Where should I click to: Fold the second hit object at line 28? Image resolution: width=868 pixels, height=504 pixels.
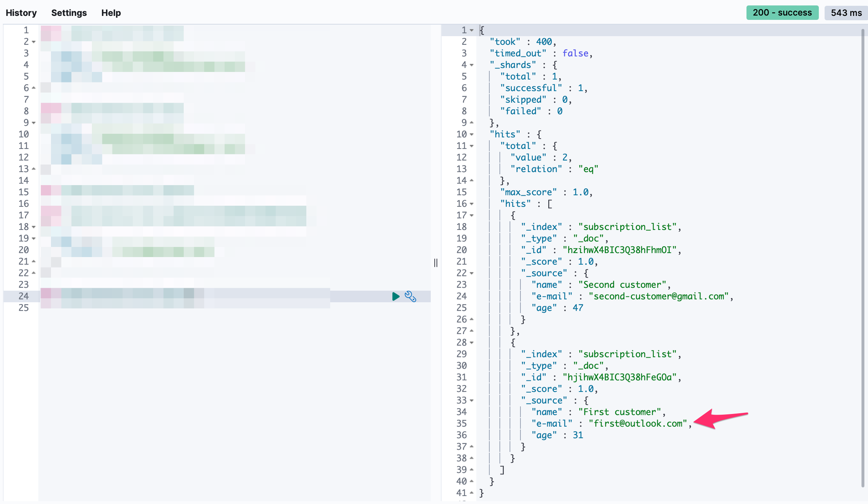coord(472,343)
